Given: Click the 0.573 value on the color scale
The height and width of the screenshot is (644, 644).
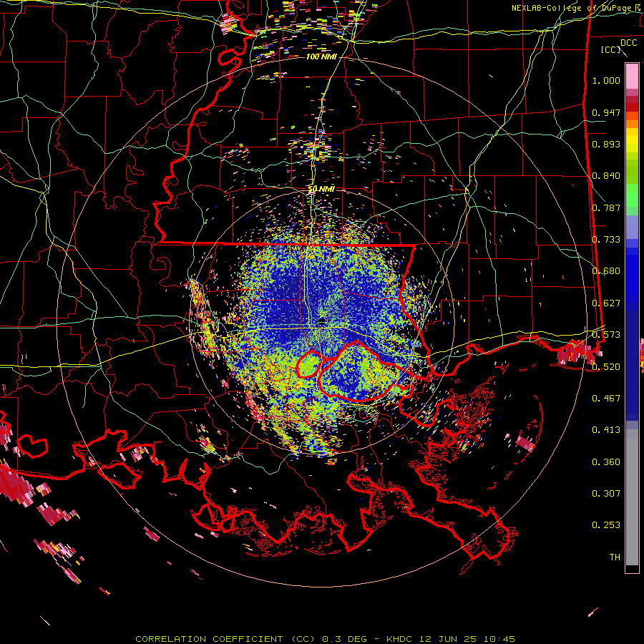Looking at the screenshot, I should click(x=606, y=335).
